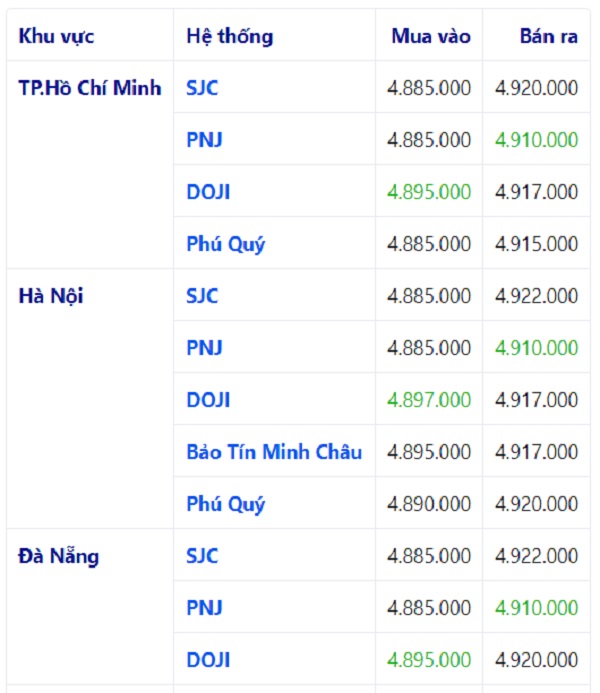600x693 pixels.
Task: Open the DOJI link in Đà Nẵng section
Action: click(208, 660)
